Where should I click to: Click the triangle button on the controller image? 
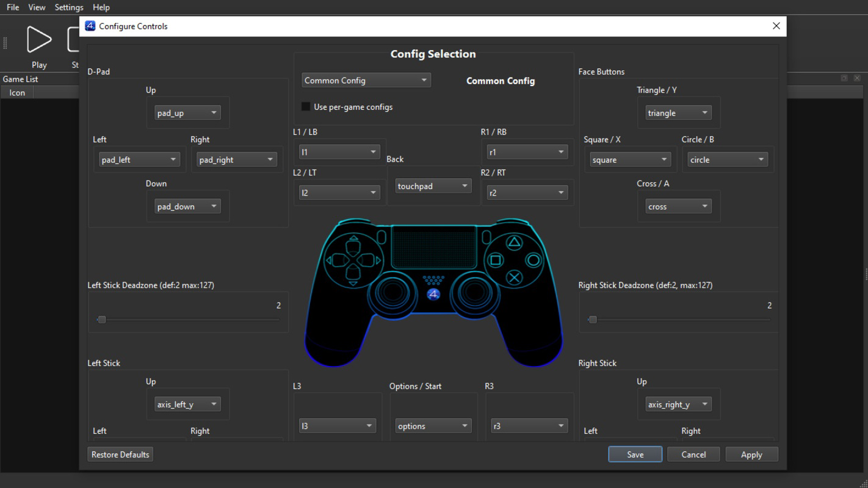point(515,243)
